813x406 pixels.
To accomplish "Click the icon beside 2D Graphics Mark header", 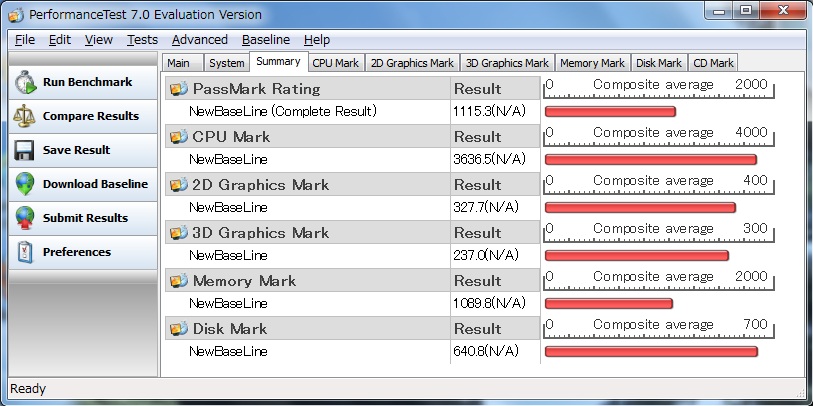I will (179, 185).
